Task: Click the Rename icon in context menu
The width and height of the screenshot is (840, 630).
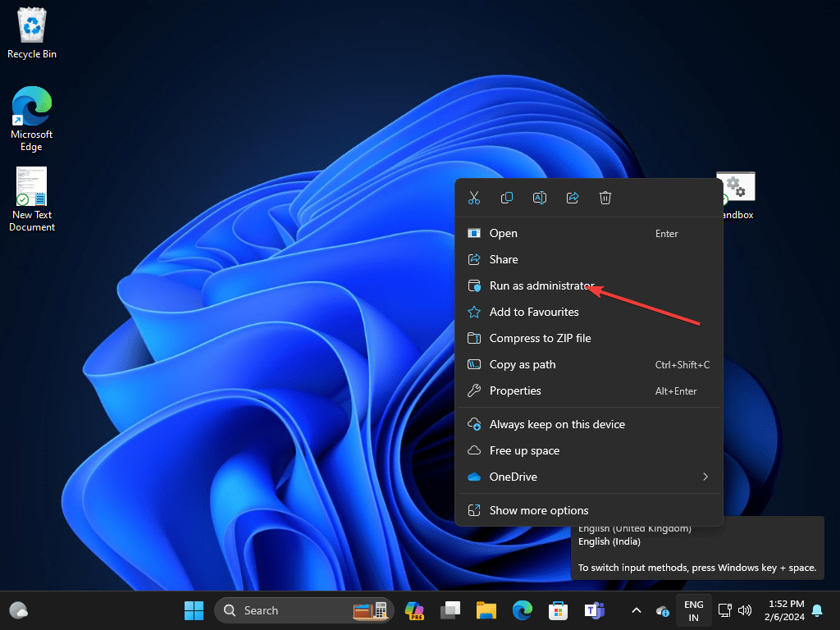Action: pos(540,198)
